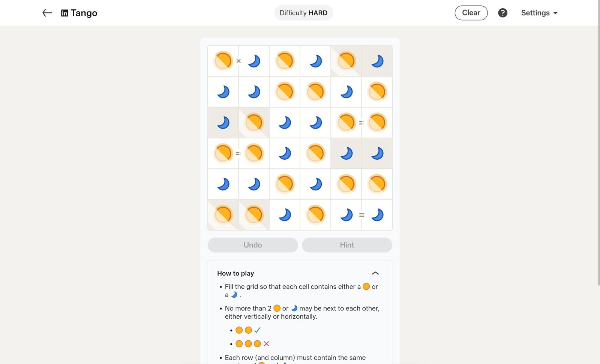Click the sun in the top-left grid cell

click(223, 61)
